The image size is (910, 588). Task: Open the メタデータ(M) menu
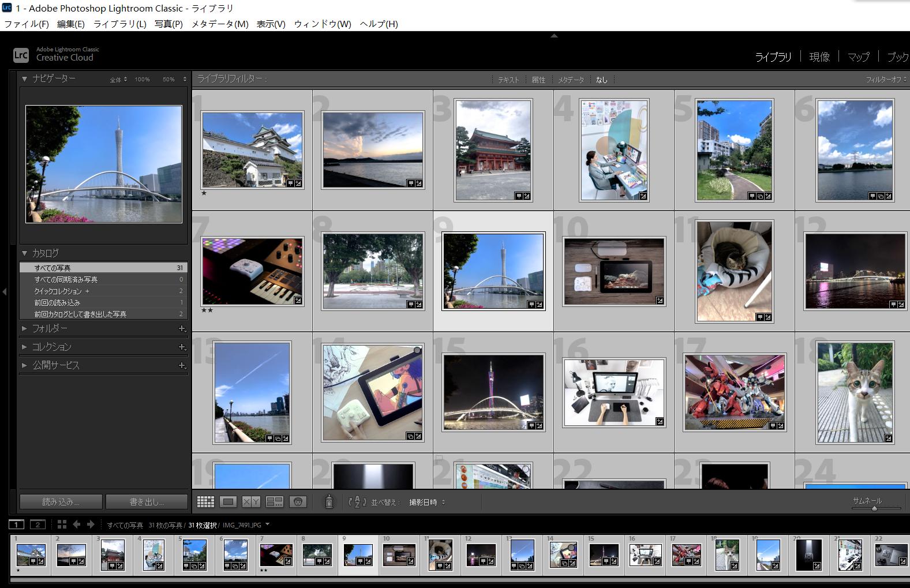[220, 24]
